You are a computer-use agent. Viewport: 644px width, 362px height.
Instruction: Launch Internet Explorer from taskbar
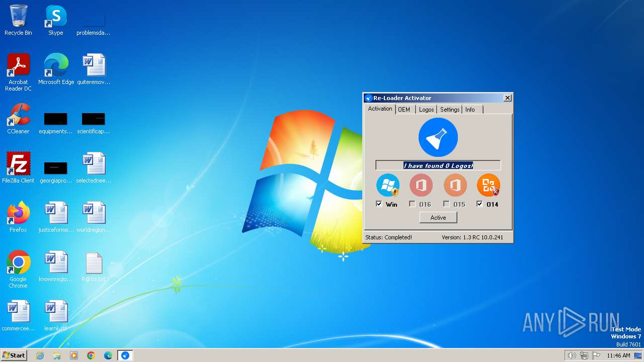(x=40, y=355)
